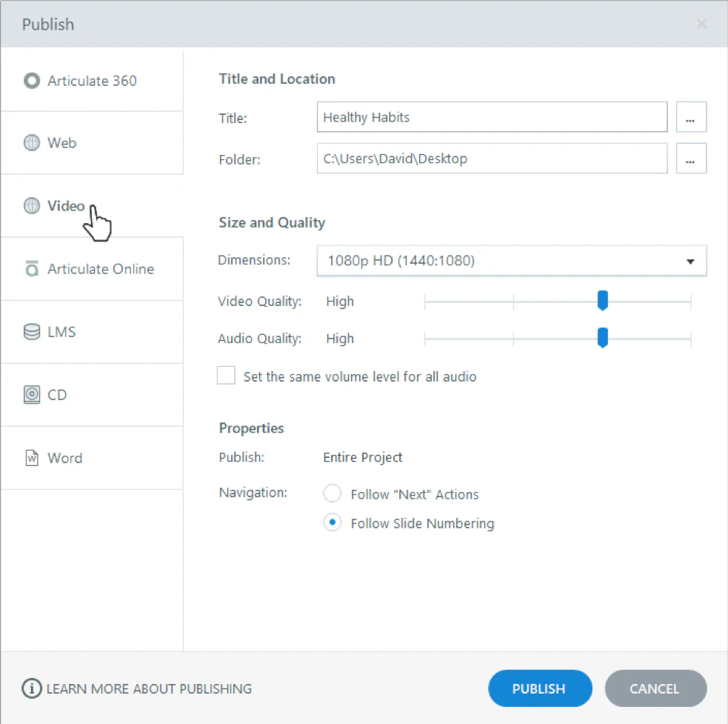Open the Title ellipsis options button
This screenshot has width=728, height=724.
(691, 117)
